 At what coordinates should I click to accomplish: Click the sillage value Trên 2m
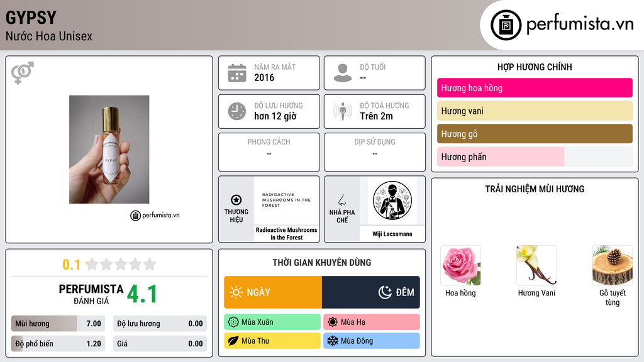click(376, 116)
